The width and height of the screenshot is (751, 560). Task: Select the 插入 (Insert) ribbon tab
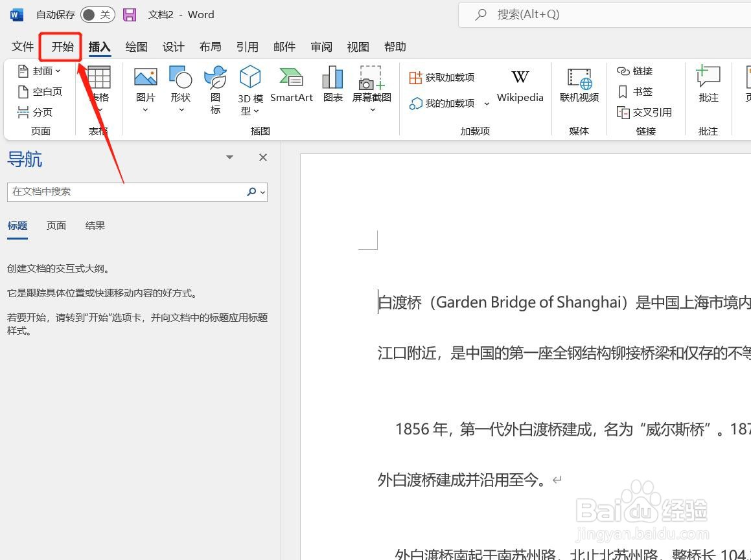point(100,47)
